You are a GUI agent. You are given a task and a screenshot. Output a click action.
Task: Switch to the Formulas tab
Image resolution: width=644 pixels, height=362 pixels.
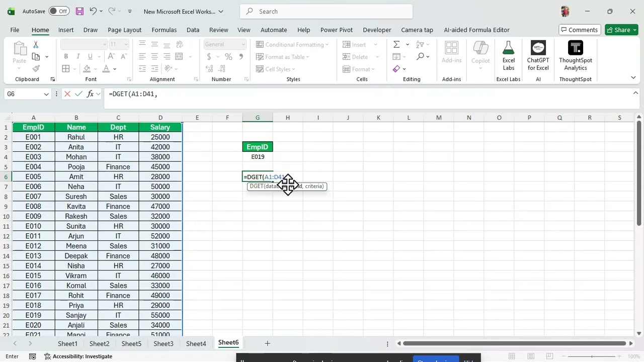(164, 30)
